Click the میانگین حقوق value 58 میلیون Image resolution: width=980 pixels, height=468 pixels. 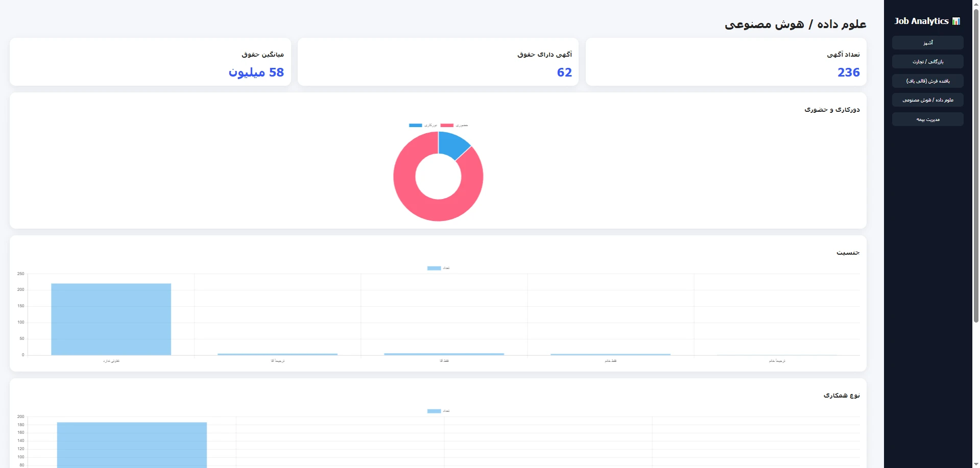tap(256, 72)
